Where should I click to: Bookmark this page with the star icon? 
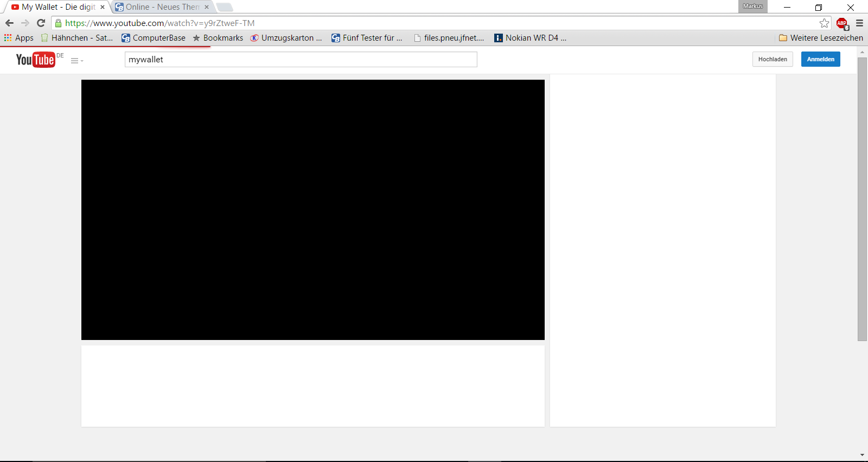[825, 23]
